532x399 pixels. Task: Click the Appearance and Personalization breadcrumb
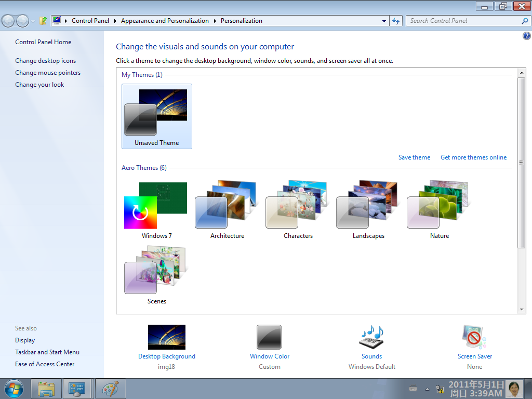pos(165,21)
